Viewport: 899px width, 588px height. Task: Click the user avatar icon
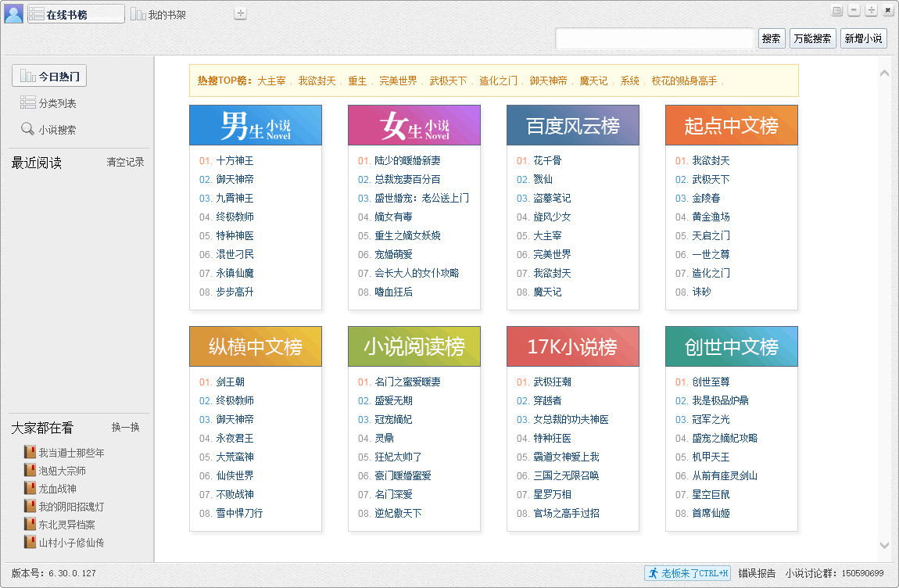[13, 13]
